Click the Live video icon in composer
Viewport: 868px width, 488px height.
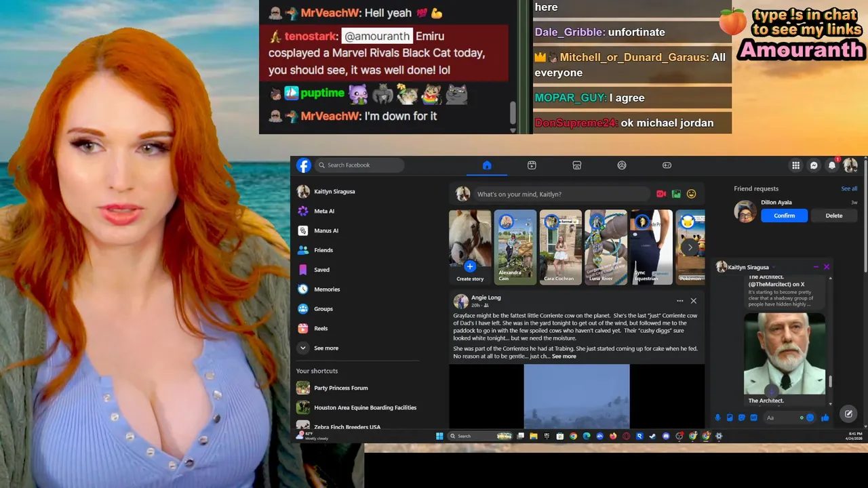(x=661, y=195)
